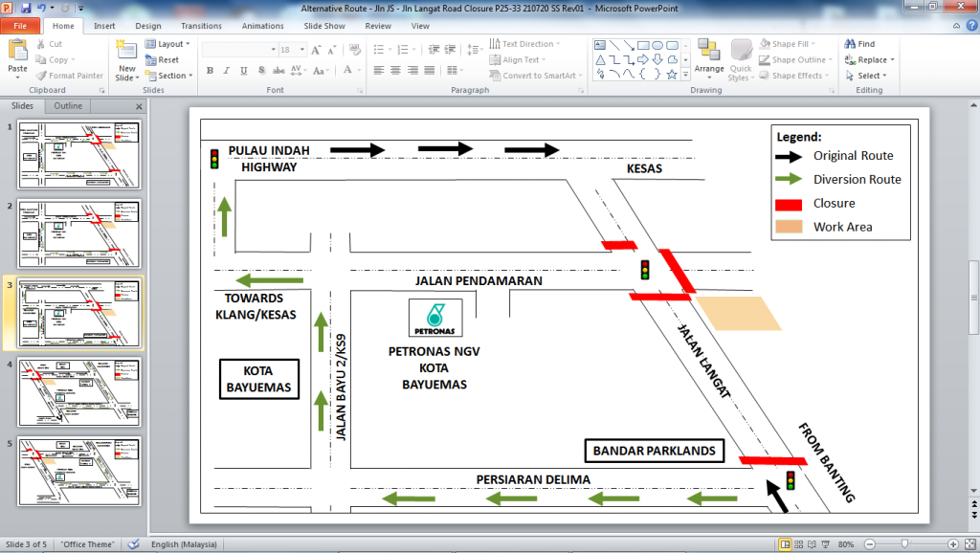Pick the five-point star shape

672,74
